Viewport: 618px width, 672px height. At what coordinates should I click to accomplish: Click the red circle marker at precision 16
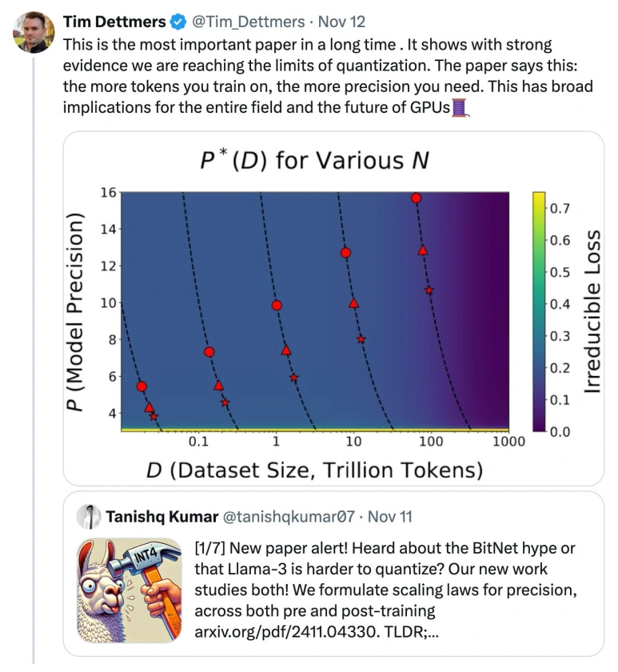pos(416,198)
